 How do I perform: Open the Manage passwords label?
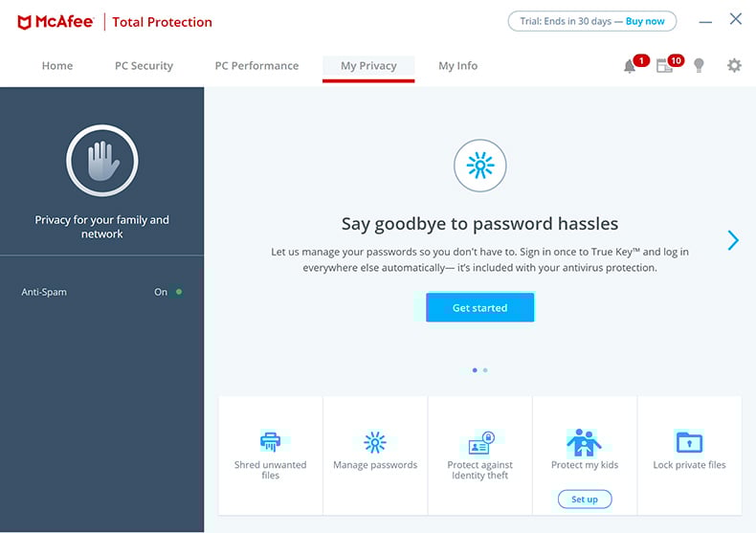[375, 465]
